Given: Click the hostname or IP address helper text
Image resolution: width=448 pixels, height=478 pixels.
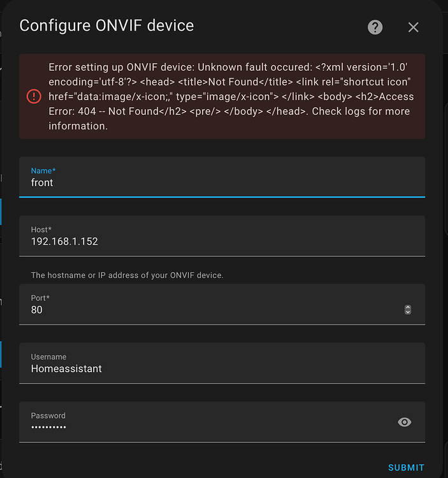Looking at the screenshot, I should (127, 275).
